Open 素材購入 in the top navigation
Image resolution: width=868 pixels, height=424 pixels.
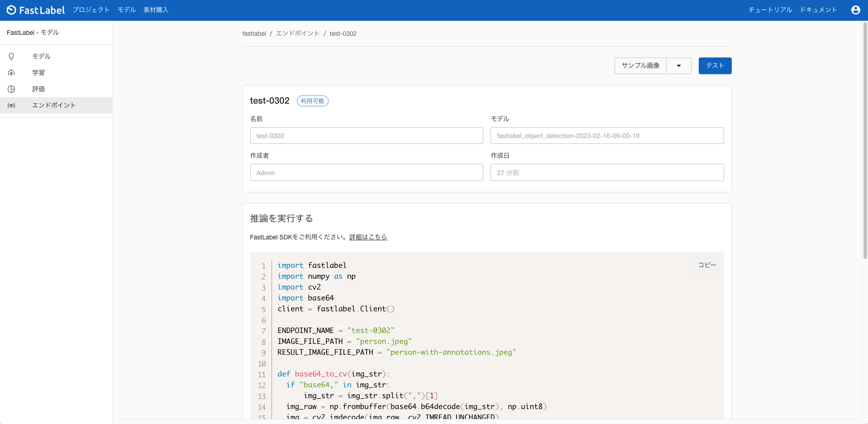coord(156,10)
